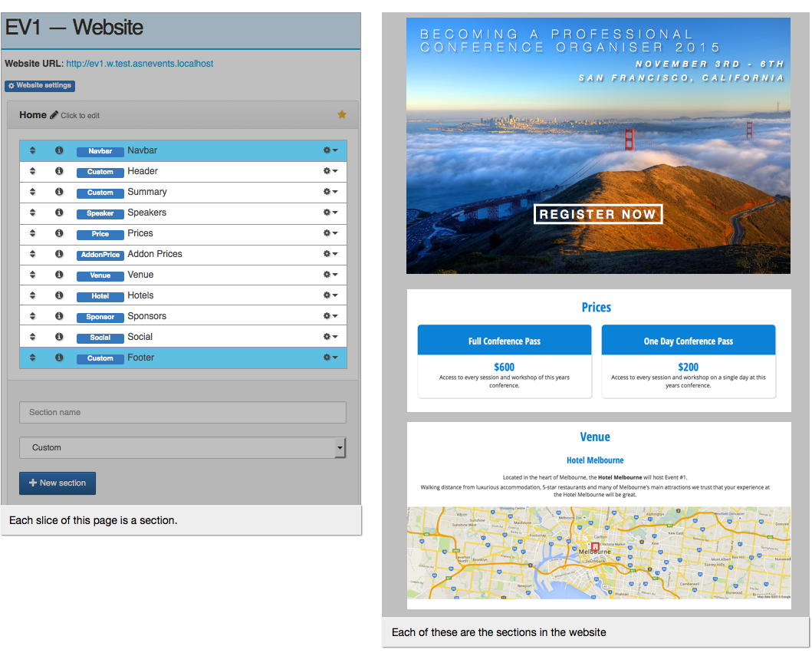Click the reorder arrows on Summary row

pos(33,192)
